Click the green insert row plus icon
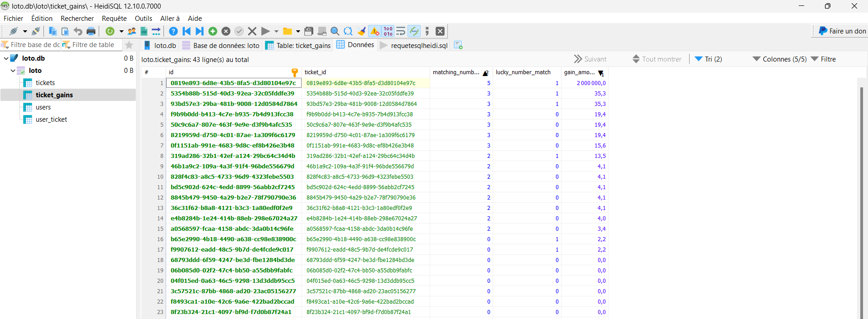The height and width of the screenshot is (319, 868). 213,31
